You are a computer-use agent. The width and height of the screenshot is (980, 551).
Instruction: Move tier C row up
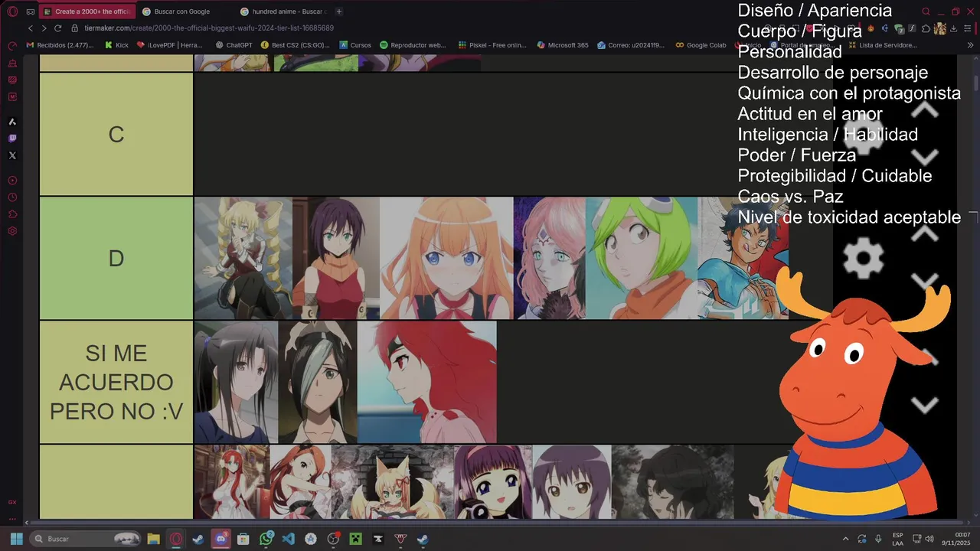click(925, 110)
